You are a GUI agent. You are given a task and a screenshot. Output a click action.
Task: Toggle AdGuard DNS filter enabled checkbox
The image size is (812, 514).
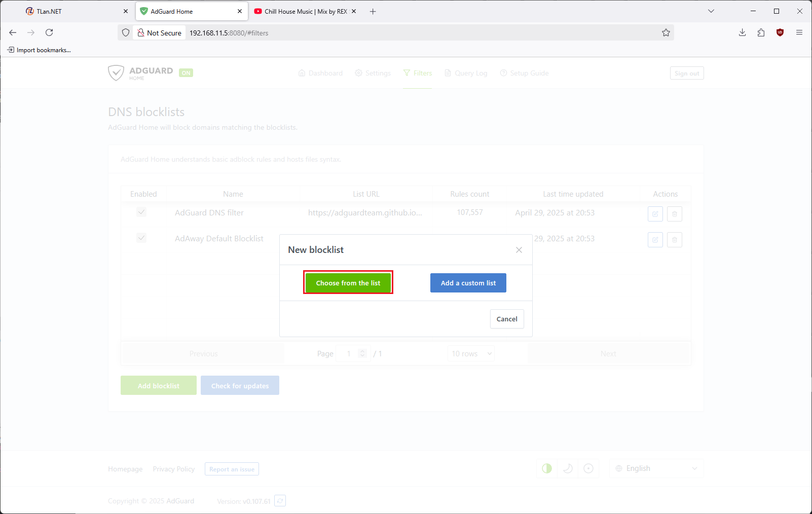[141, 212]
